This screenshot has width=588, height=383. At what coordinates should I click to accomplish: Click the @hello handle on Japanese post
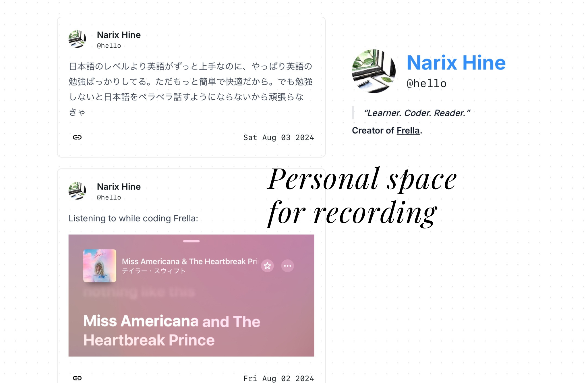click(x=109, y=46)
